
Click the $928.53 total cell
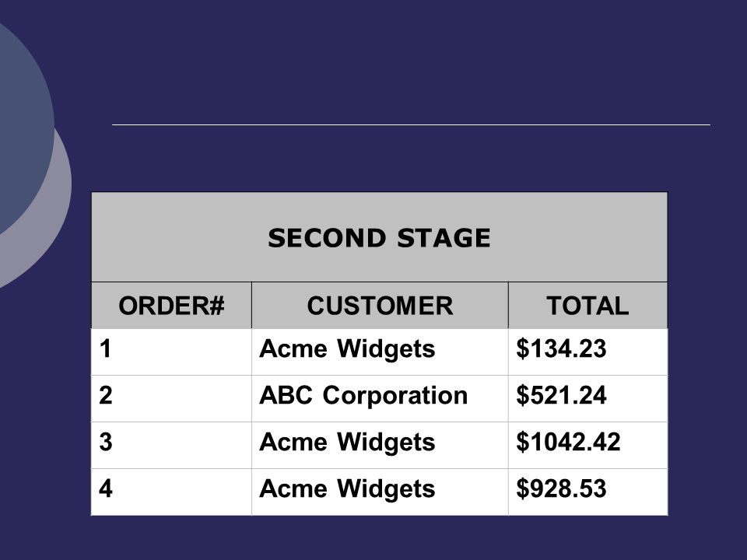(x=588, y=492)
